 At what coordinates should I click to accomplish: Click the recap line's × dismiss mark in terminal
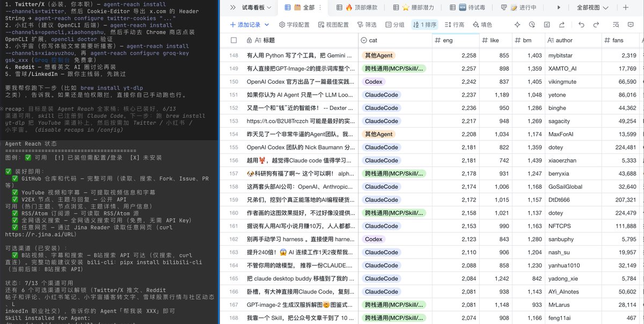2,109
